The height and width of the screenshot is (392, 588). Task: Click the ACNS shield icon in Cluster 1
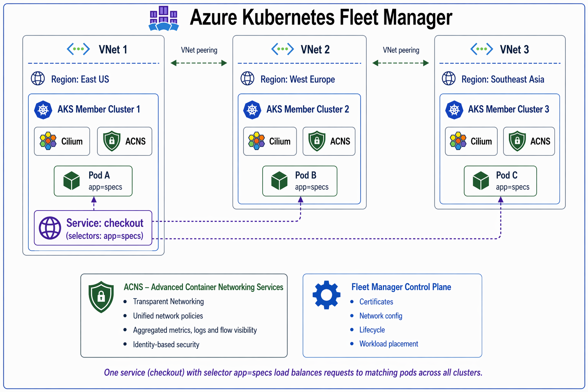click(x=112, y=141)
